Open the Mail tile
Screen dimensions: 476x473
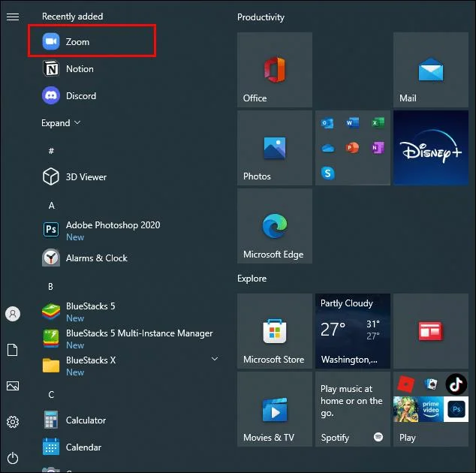(431, 70)
